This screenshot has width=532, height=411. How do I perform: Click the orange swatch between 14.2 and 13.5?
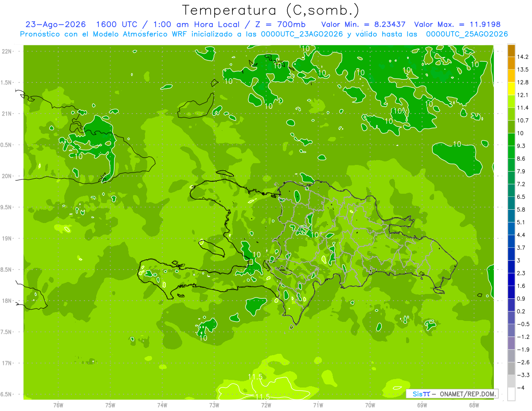pos(511,63)
